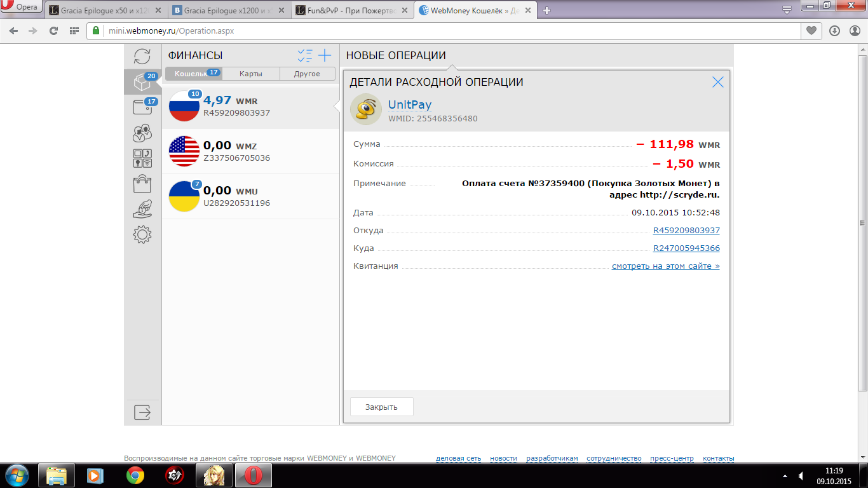Image resolution: width=868 pixels, height=488 pixels.
Task: Switch to the Карты tab
Action: [x=250, y=74]
